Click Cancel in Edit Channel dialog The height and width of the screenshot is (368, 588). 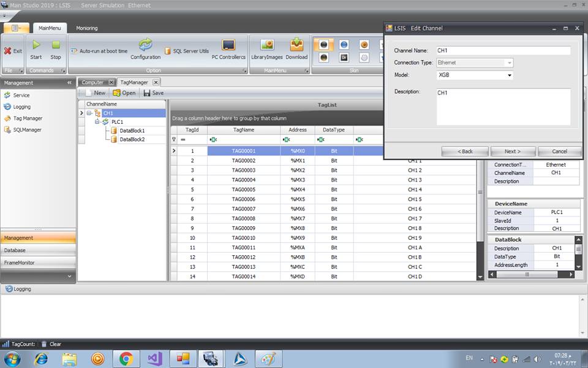pyautogui.click(x=559, y=151)
